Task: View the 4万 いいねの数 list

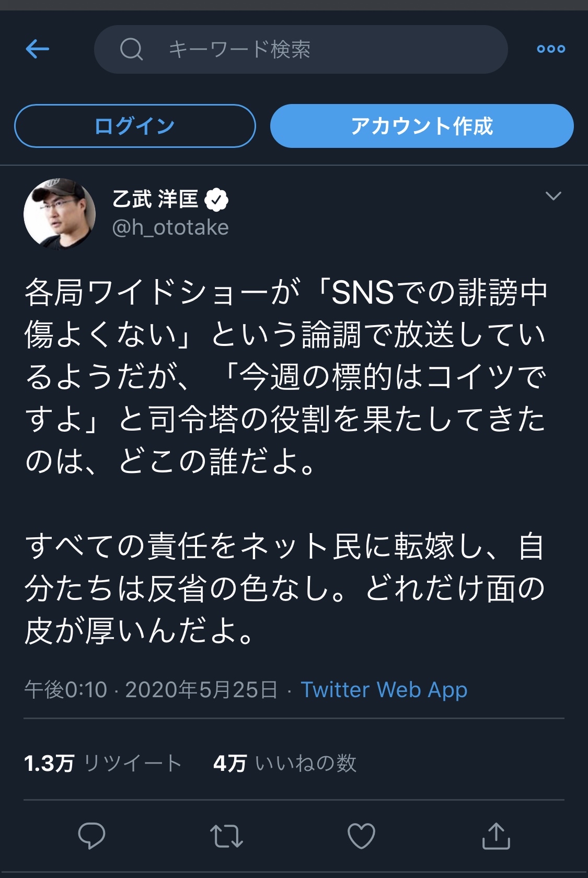Action: 285,764
